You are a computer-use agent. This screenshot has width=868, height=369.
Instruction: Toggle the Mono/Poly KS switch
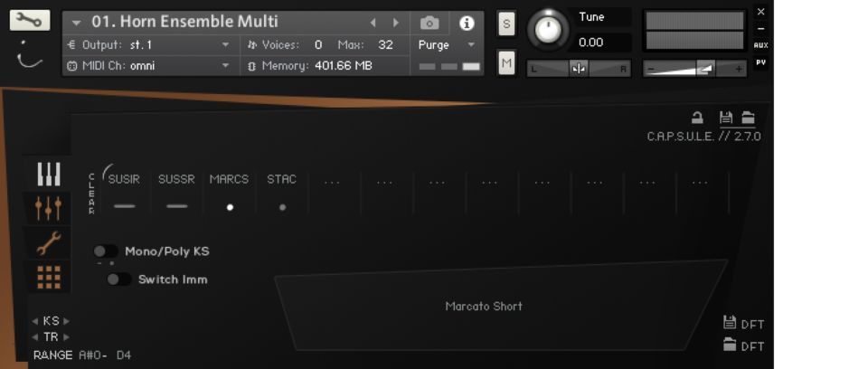click(106, 251)
